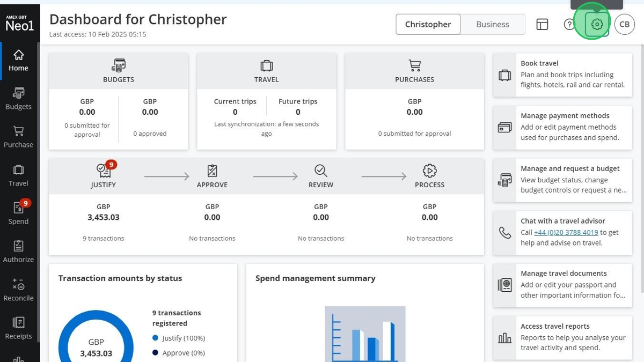Click the Approve step icon
Image resolution: width=644 pixels, height=362 pixels.
pos(213,171)
